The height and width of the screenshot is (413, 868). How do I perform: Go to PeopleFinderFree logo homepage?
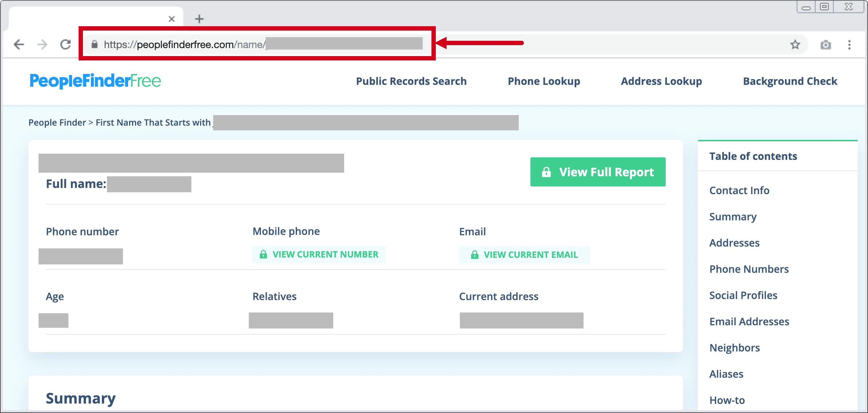(x=95, y=81)
